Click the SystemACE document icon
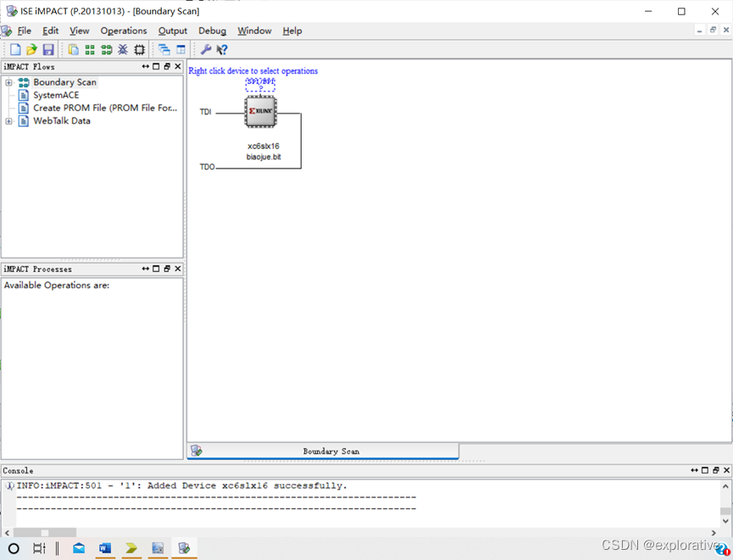The width and height of the screenshot is (733, 560). (24, 96)
